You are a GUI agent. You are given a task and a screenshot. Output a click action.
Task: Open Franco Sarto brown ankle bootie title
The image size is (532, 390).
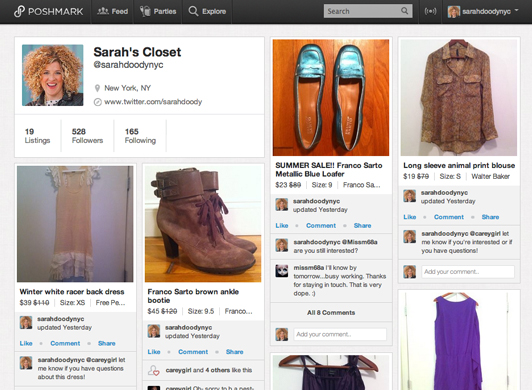tap(193, 296)
